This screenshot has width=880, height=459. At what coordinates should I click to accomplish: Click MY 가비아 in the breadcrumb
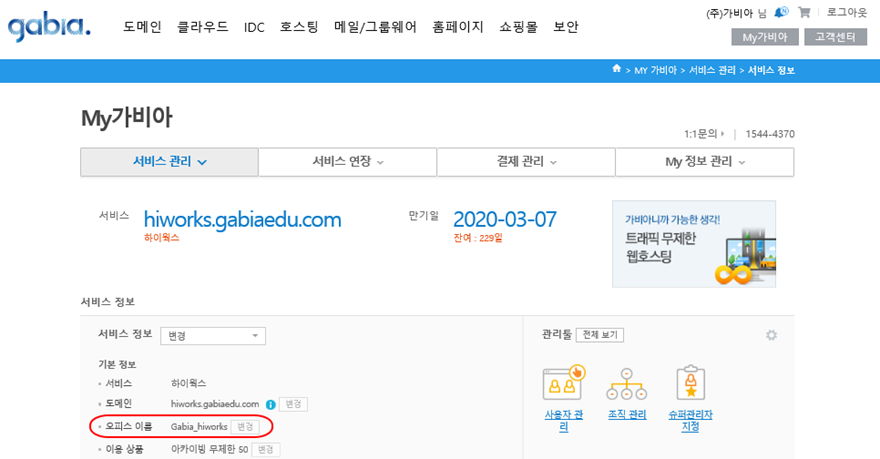(x=656, y=70)
